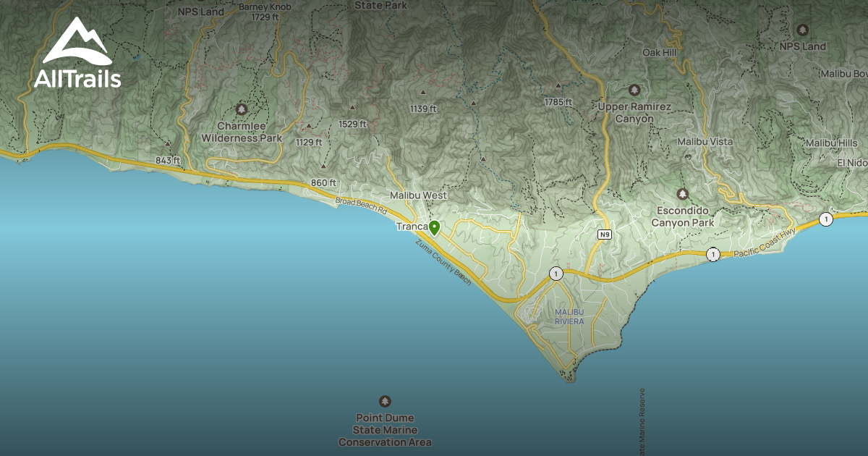Select the Upper Ramirez Canyon park icon
868x456 pixels.
tap(634, 90)
